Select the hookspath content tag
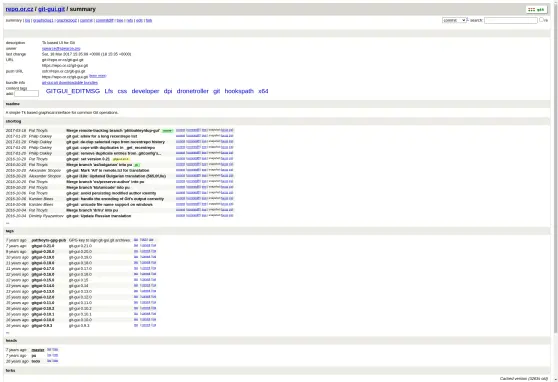The height and width of the screenshot is (382, 558). [239, 91]
